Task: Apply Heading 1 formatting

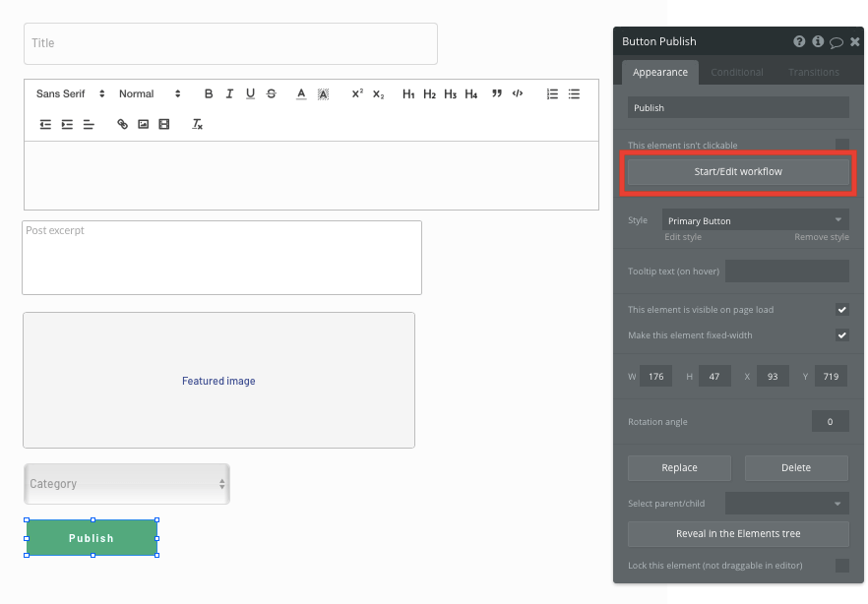Action: click(408, 93)
